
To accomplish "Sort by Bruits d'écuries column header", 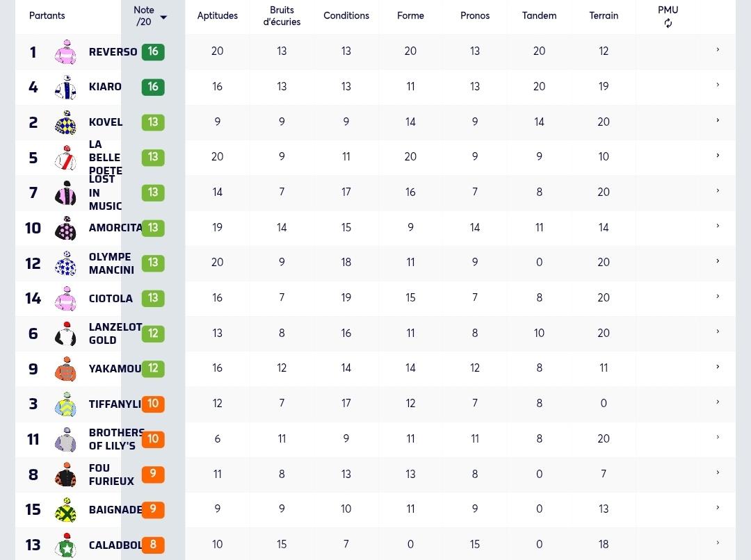I will pos(282,16).
